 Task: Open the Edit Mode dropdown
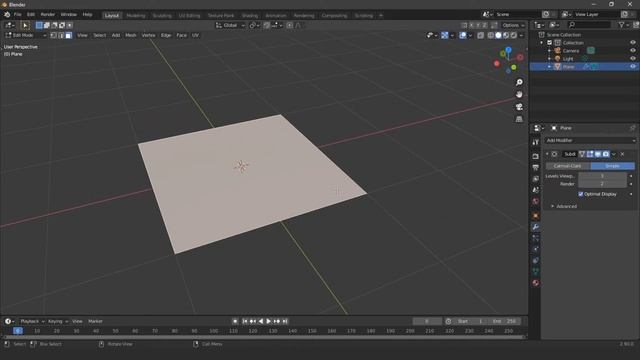click(x=26, y=36)
